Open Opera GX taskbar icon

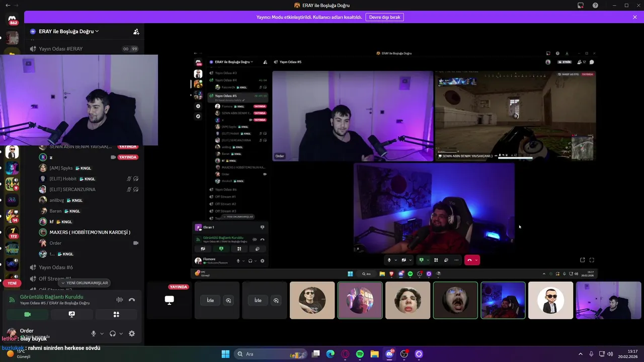coord(345,354)
